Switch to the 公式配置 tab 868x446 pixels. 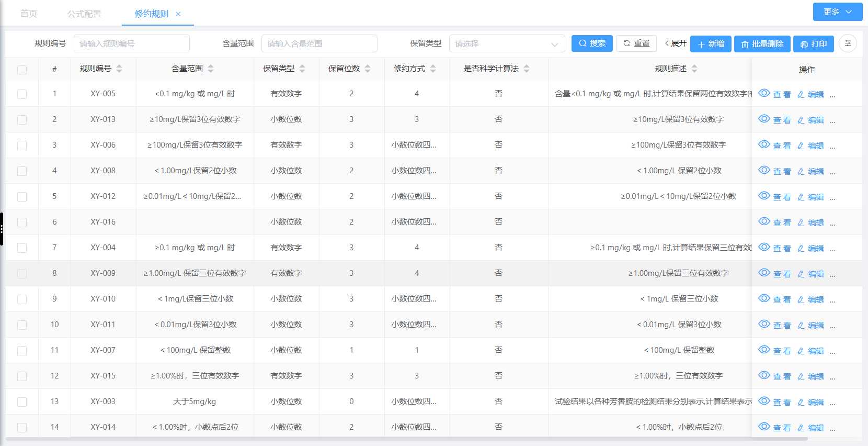click(x=84, y=14)
